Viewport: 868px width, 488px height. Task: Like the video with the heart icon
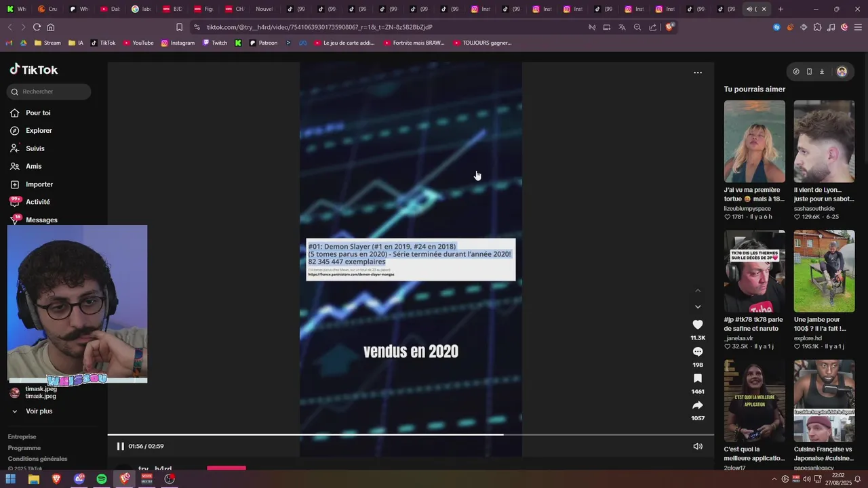(698, 325)
